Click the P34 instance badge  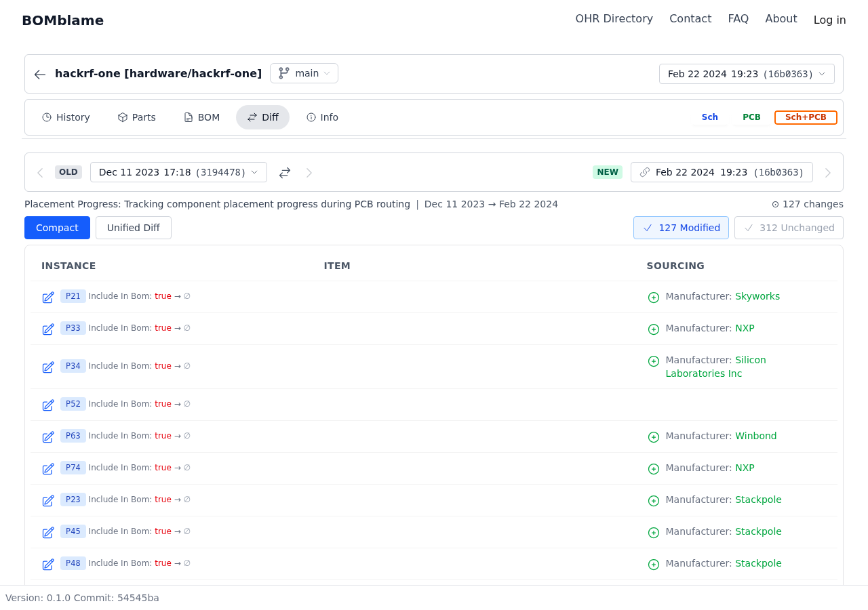[x=73, y=366]
